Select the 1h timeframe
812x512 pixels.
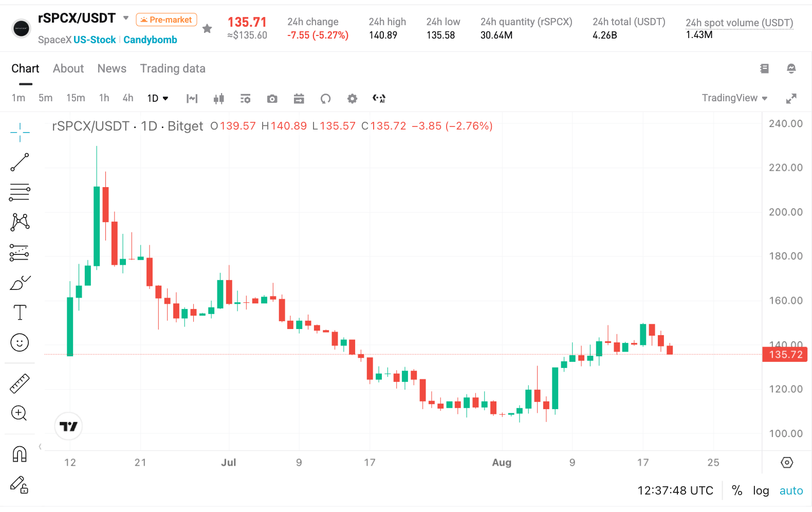point(104,98)
